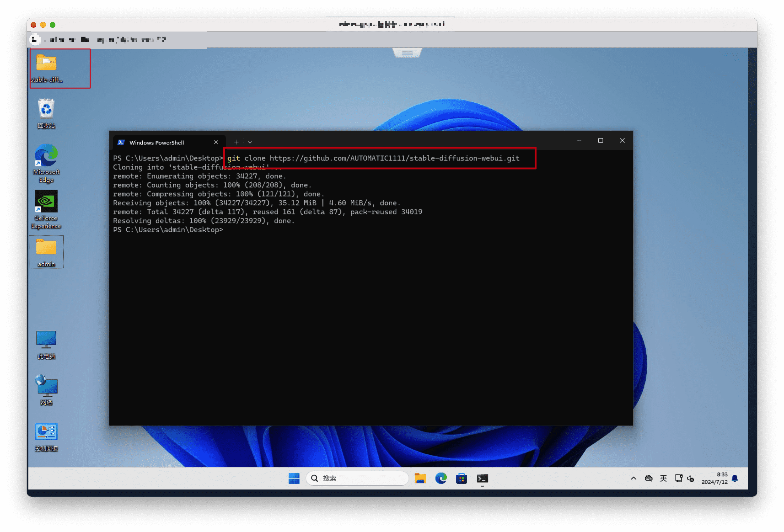Viewport: 784px width, 532px height.
Task: Open the This PC (此电脑) icon
Action: pos(46,340)
